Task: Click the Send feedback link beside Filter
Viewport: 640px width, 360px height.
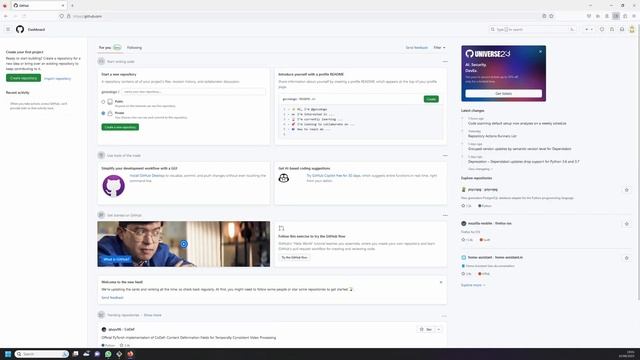Action: pos(417,48)
